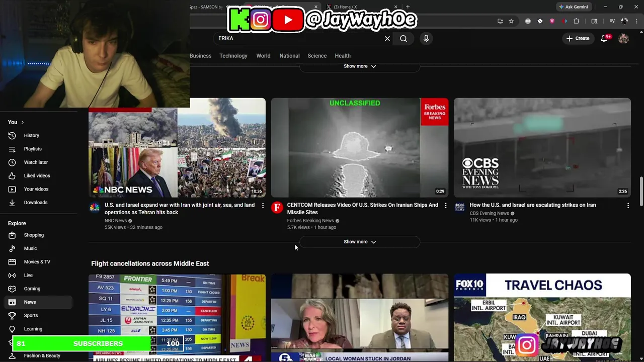
Task: Click Flight cancellations across Middle East heading
Action: click(150, 263)
